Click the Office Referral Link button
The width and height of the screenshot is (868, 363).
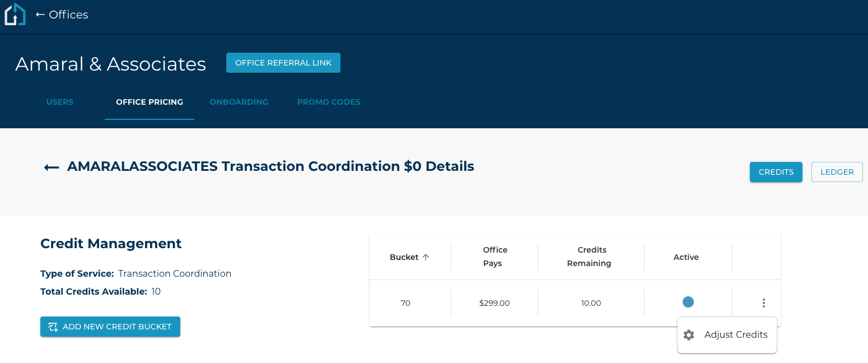(x=283, y=63)
